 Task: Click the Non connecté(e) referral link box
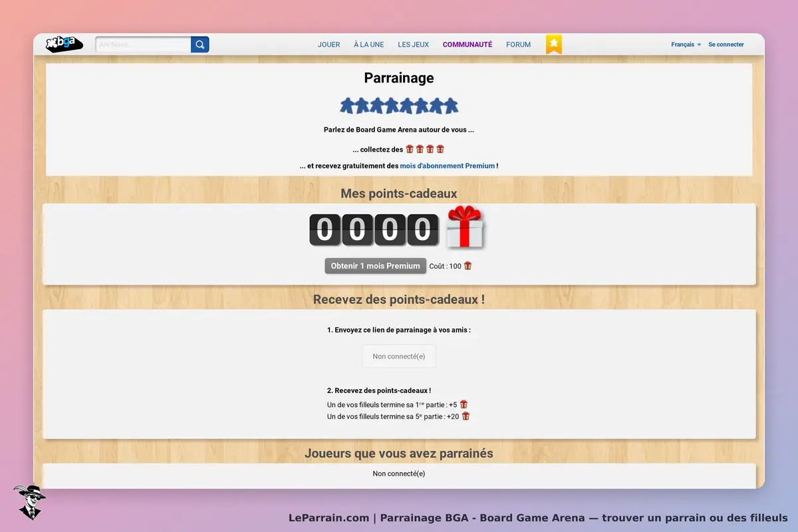point(399,356)
